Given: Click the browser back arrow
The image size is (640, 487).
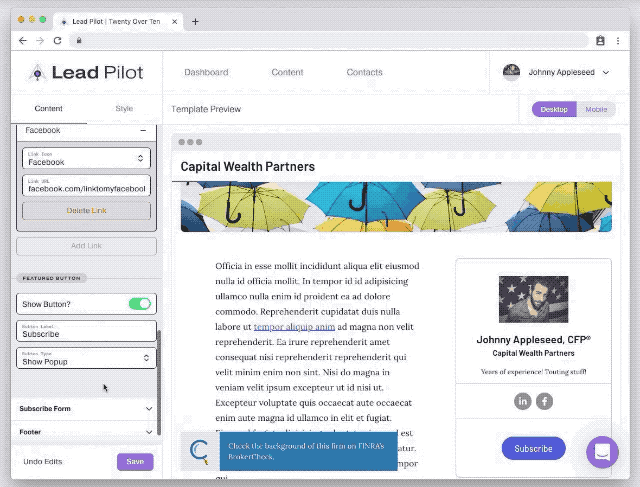Looking at the screenshot, I should click(23, 40).
